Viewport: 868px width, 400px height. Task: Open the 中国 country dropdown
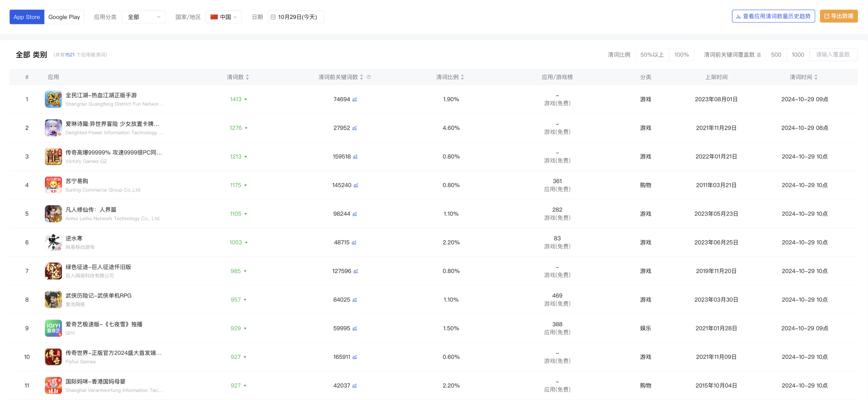pyautogui.click(x=224, y=17)
